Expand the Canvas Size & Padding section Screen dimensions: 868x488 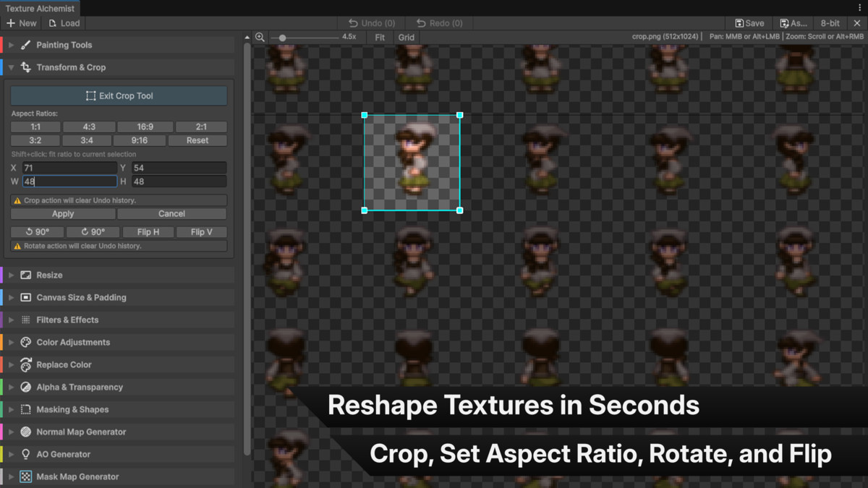point(11,298)
